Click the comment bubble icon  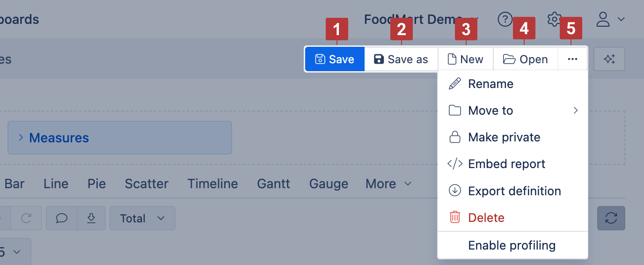61,218
